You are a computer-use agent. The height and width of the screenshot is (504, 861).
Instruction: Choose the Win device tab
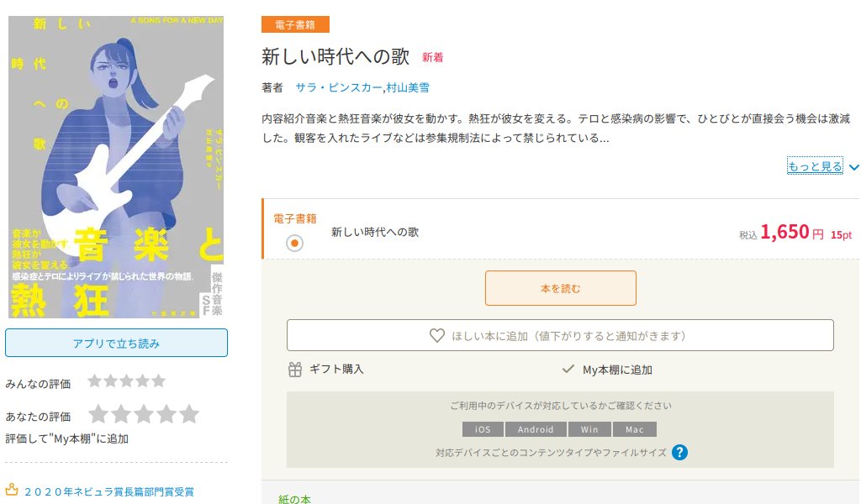point(589,429)
